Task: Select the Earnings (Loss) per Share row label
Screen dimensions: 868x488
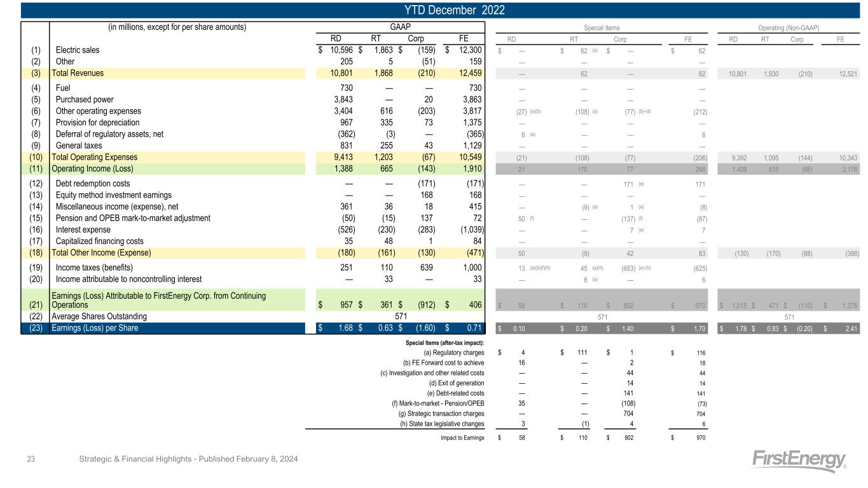Action: click(x=94, y=328)
